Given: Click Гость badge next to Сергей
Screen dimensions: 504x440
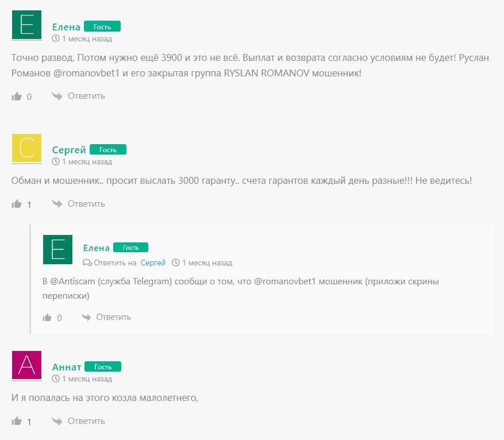Looking at the screenshot, I should pyautogui.click(x=108, y=150).
